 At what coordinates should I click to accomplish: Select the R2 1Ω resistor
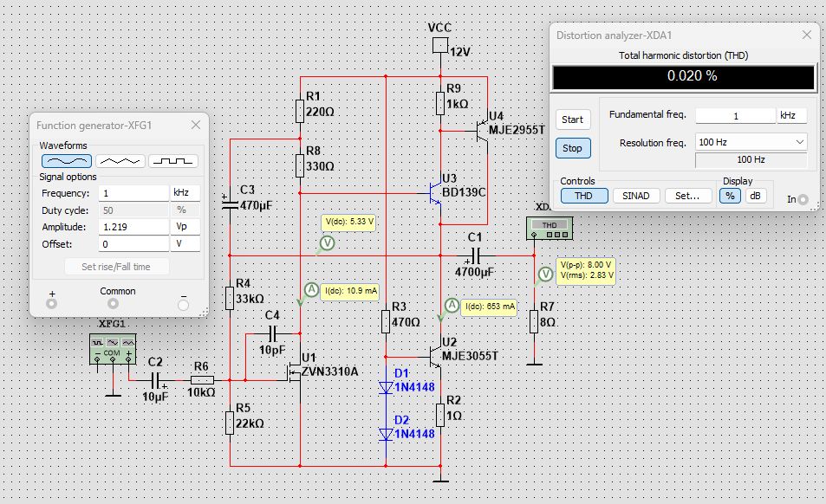coord(440,415)
